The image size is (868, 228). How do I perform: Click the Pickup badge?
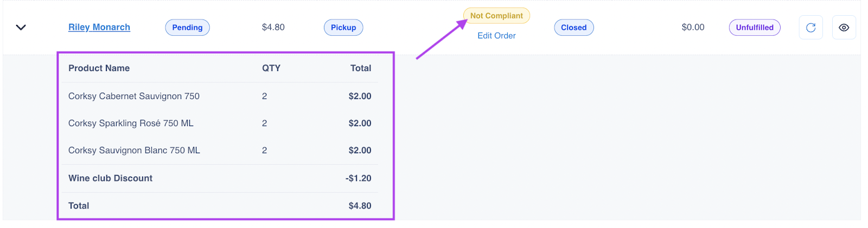[343, 28]
